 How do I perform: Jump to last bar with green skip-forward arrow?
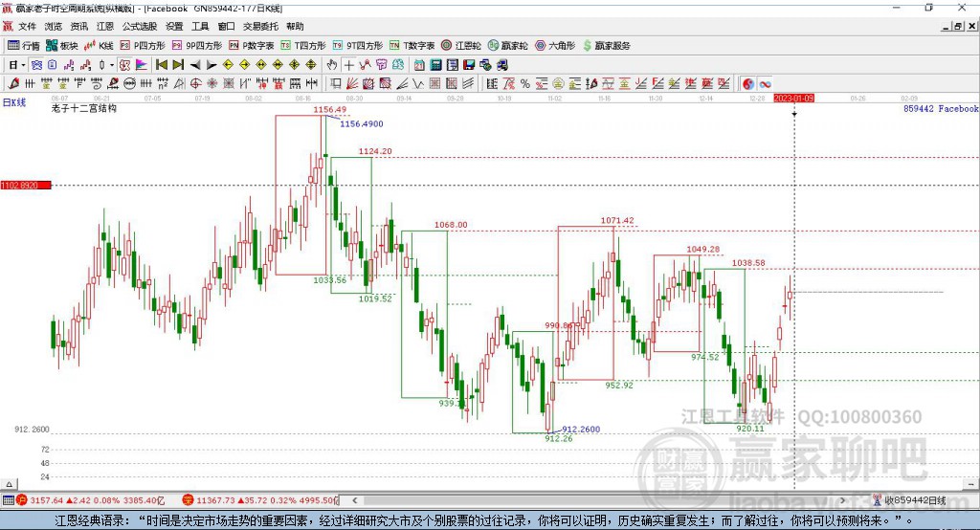pos(178,65)
